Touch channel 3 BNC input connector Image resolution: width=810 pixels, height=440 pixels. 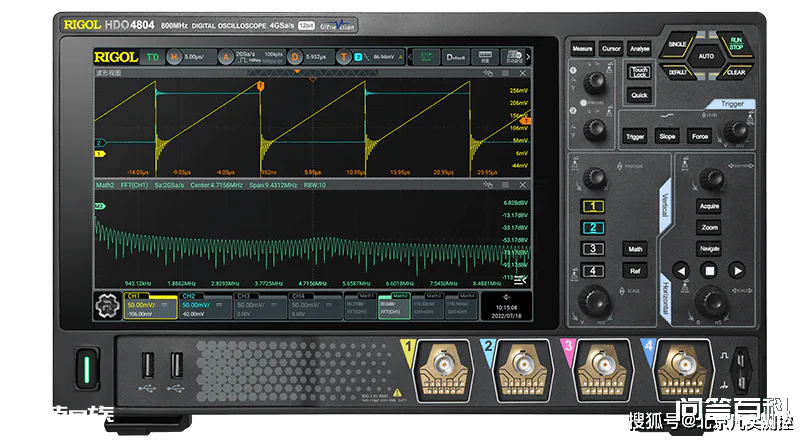click(602, 365)
